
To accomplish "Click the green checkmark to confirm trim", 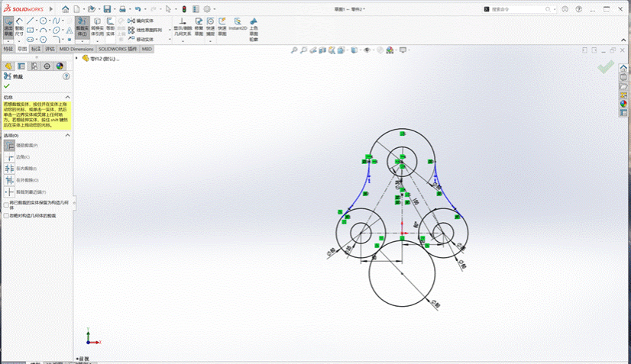I will click(7, 87).
